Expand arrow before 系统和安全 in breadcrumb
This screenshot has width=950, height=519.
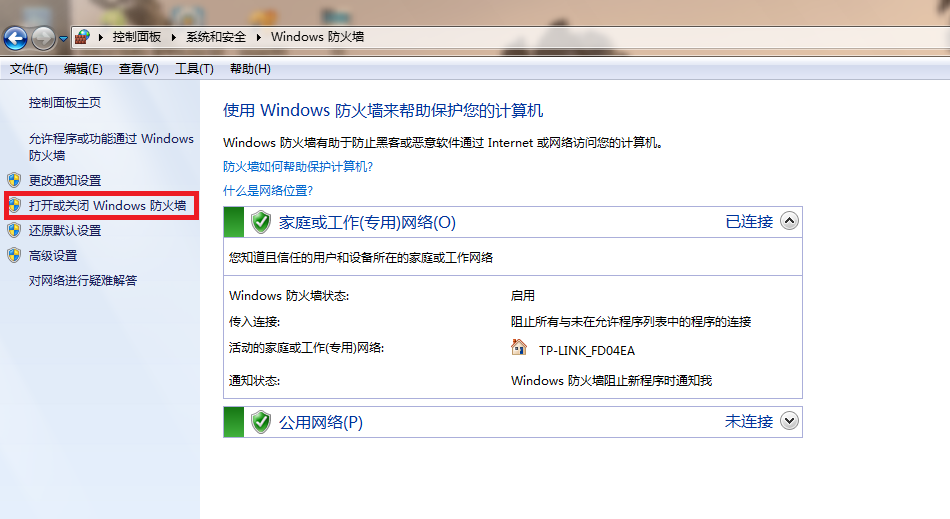[x=174, y=37]
